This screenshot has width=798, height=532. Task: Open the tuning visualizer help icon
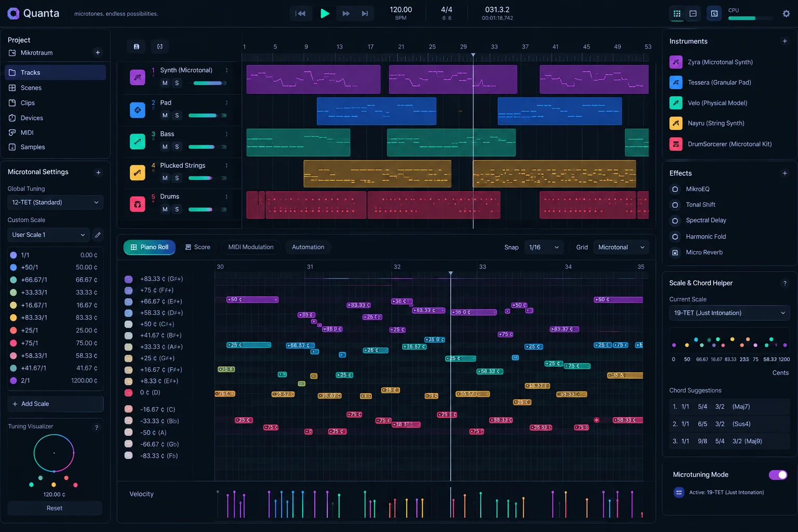pos(97,428)
